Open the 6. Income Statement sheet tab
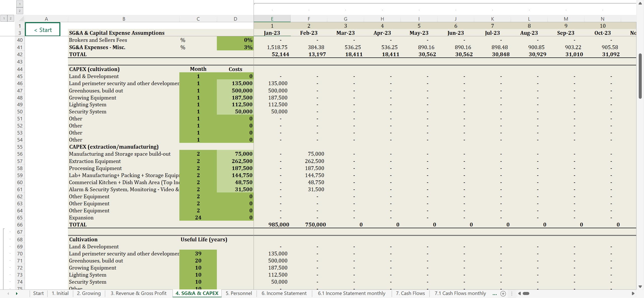This screenshot has width=644, height=298. (x=284, y=293)
